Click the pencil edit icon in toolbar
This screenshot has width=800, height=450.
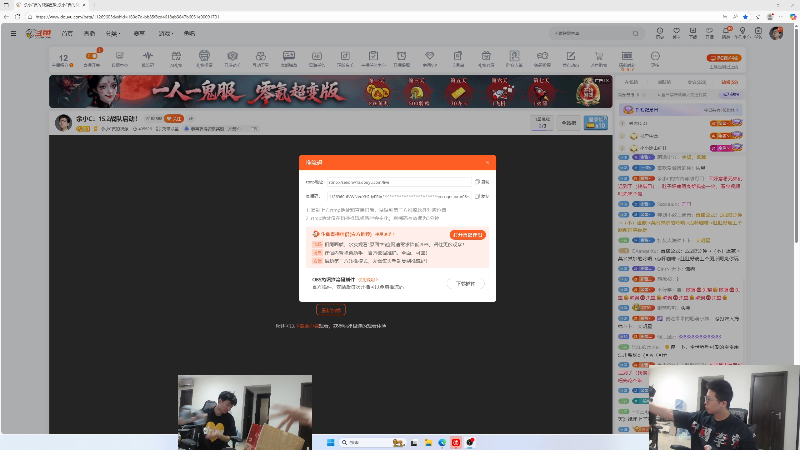570,56
